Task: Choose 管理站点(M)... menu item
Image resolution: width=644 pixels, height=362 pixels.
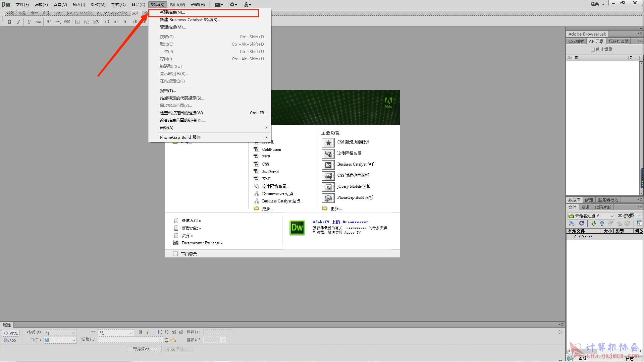Action: [x=210, y=27]
